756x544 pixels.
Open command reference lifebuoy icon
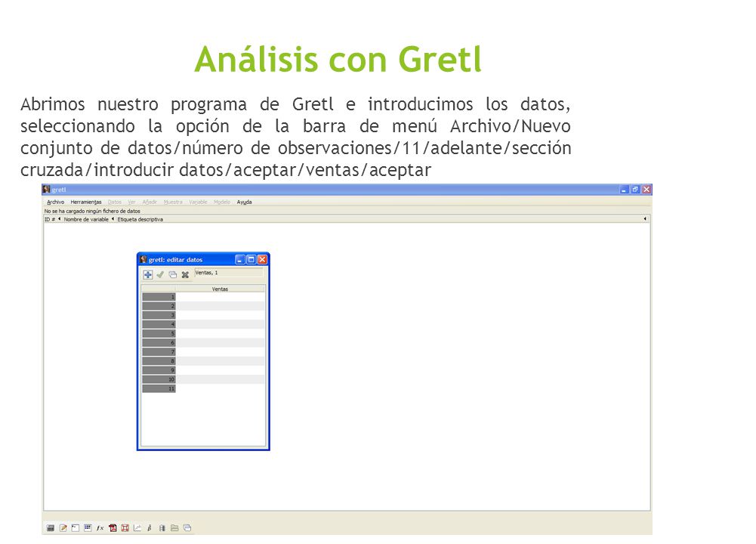tap(125, 528)
